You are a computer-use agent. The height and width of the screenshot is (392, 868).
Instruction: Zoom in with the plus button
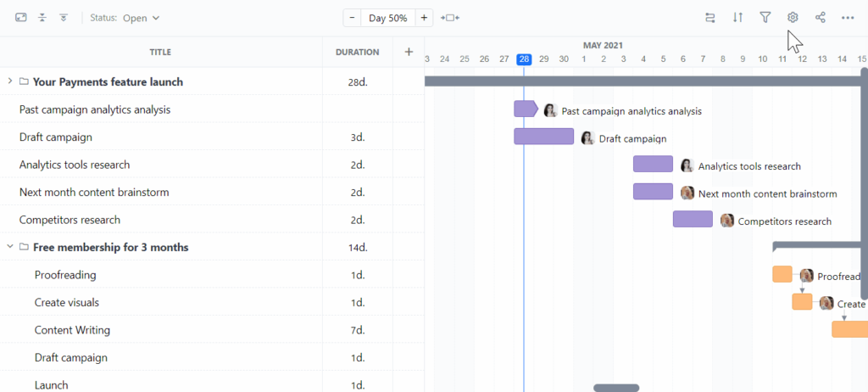(x=424, y=18)
